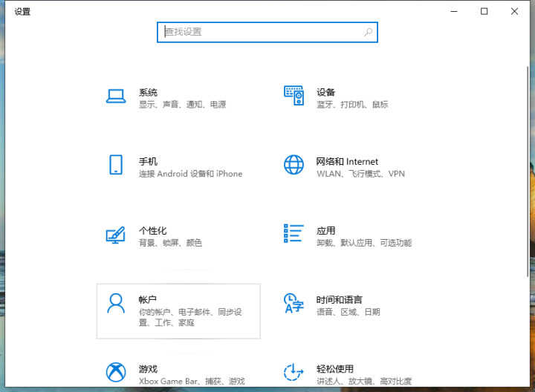The height and width of the screenshot is (392, 535).
Task: Open the 网络和 Internet globe icon
Action: (294, 165)
